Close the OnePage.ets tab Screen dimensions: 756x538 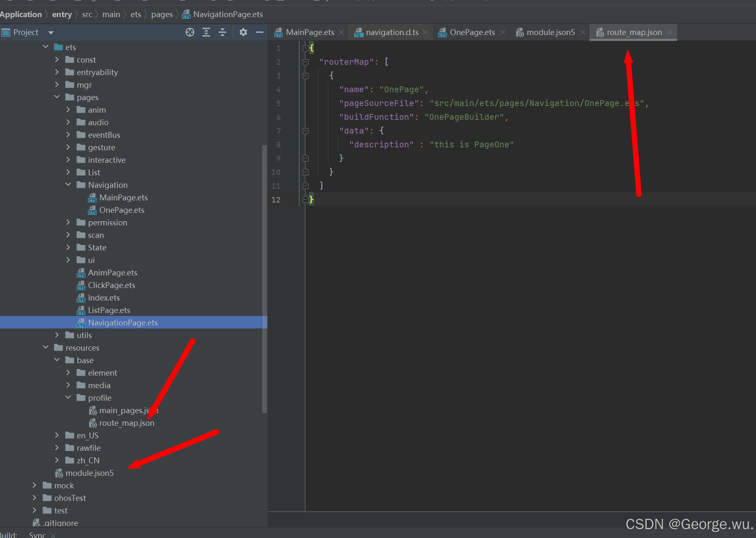click(x=503, y=32)
